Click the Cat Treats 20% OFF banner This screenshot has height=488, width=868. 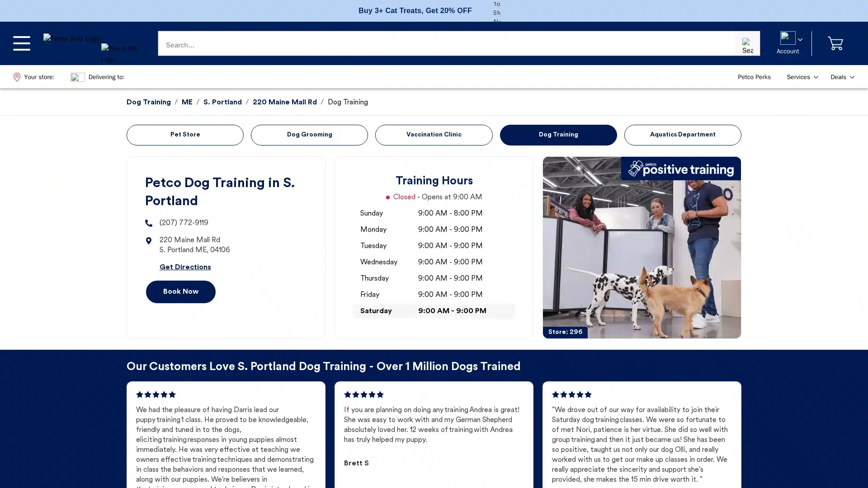415,10
